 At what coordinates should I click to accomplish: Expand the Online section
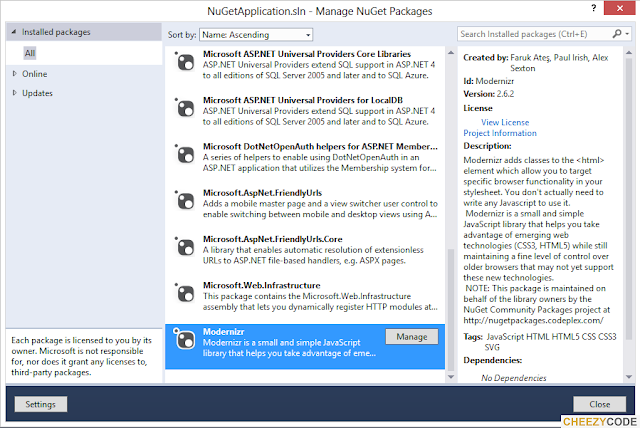point(15,74)
